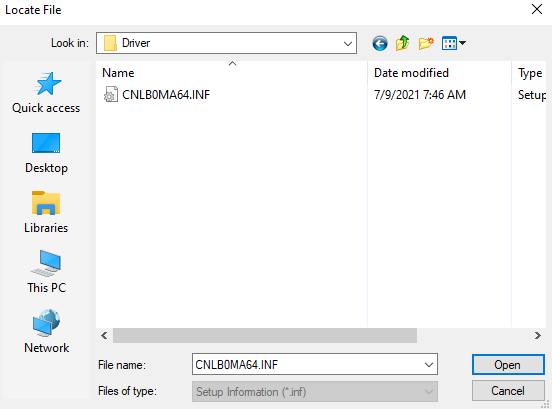552x409 pixels.
Task: Expand the File name dropdown arrow
Action: point(428,365)
